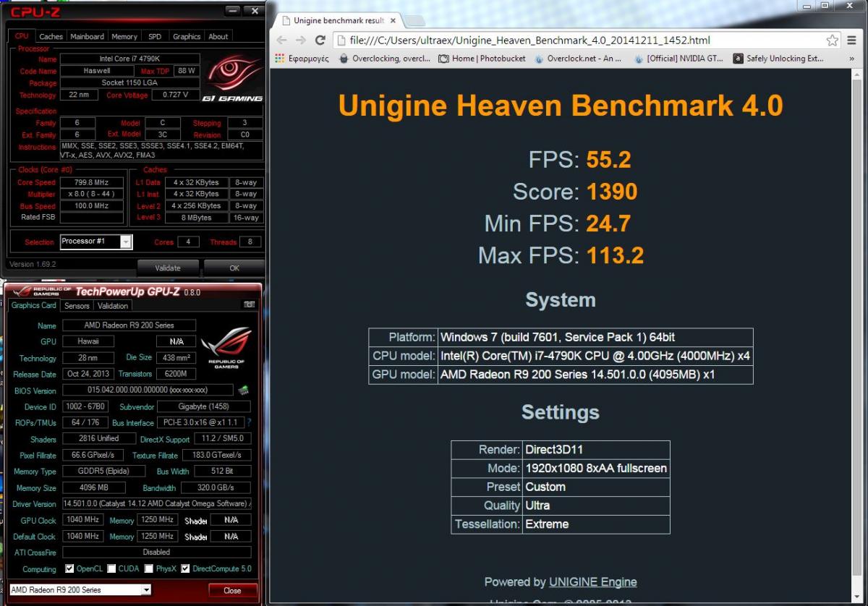The image size is (868, 606).
Task: Click the GPU-Z Close button
Action: pos(232,590)
